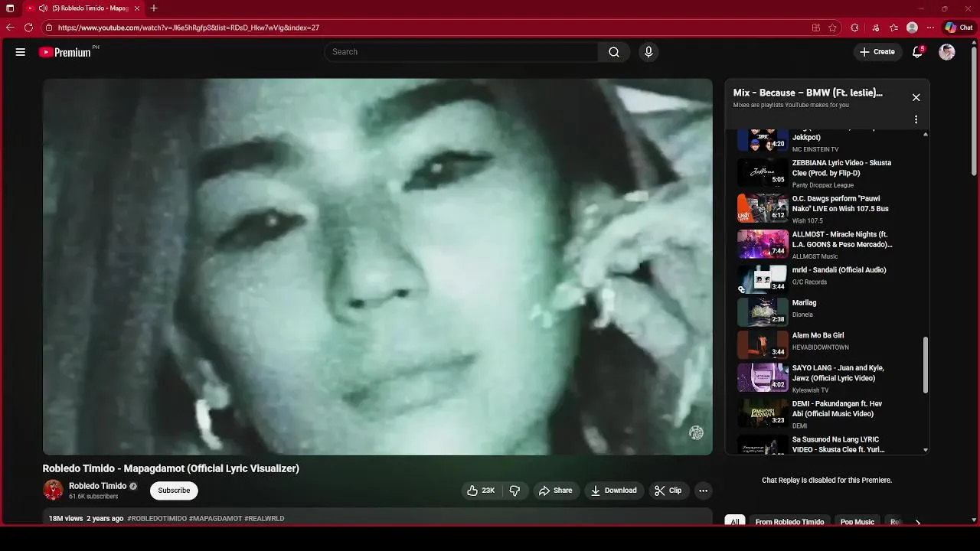The image size is (980, 551).
Task: Click the playlist panel scrollbar thumb
Action: (926, 364)
